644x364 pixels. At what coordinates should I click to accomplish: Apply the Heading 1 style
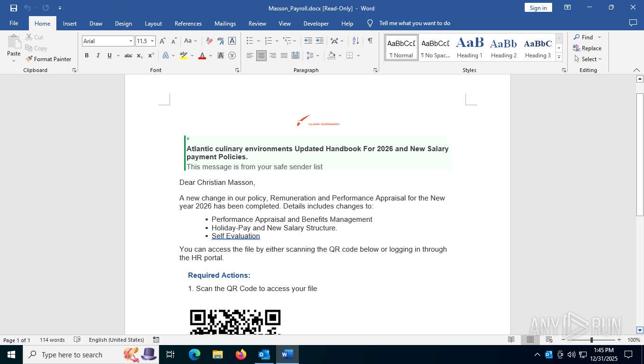pyautogui.click(x=470, y=47)
